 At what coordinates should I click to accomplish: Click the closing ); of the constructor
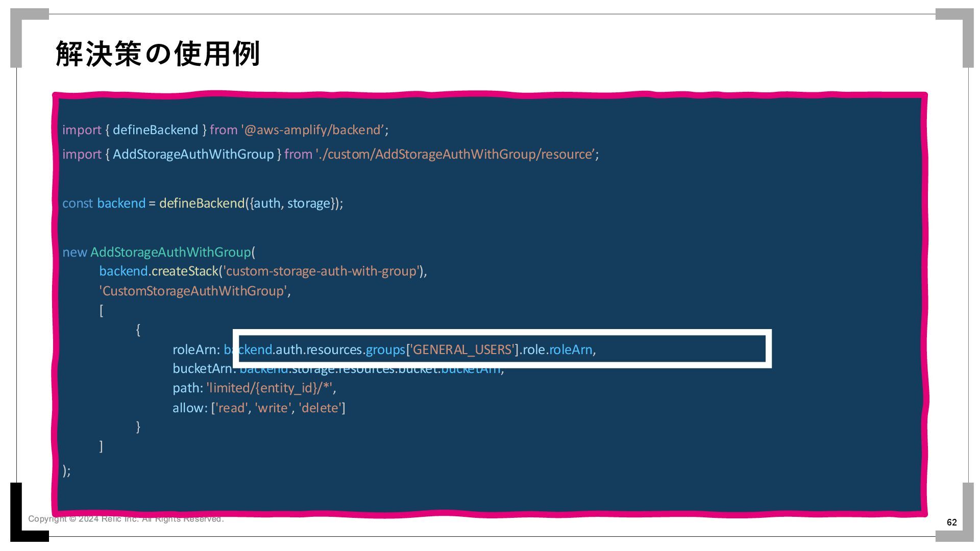pos(67,471)
